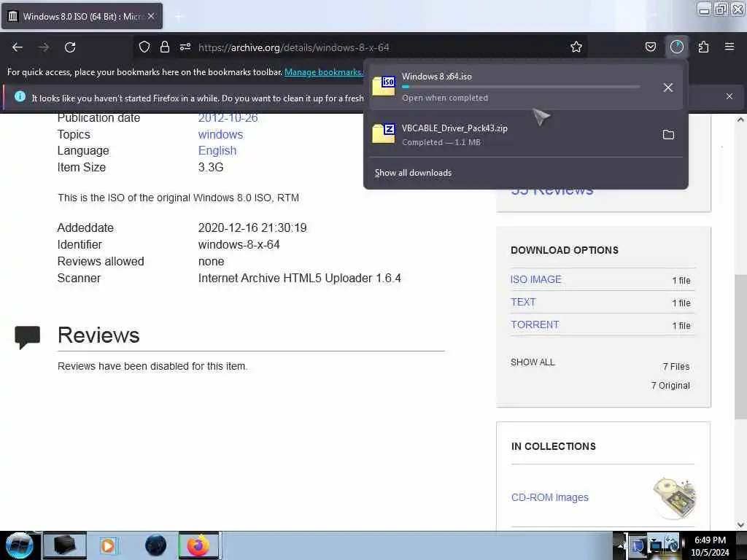Switch to Firefox on the taskbar
Viewport: 747px width, 560px height.
click(198, 545)
